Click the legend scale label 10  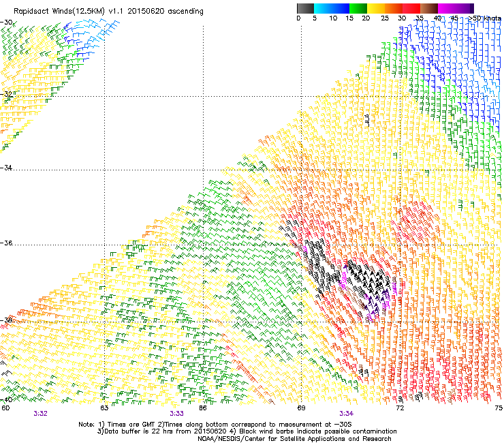point(333,18)
